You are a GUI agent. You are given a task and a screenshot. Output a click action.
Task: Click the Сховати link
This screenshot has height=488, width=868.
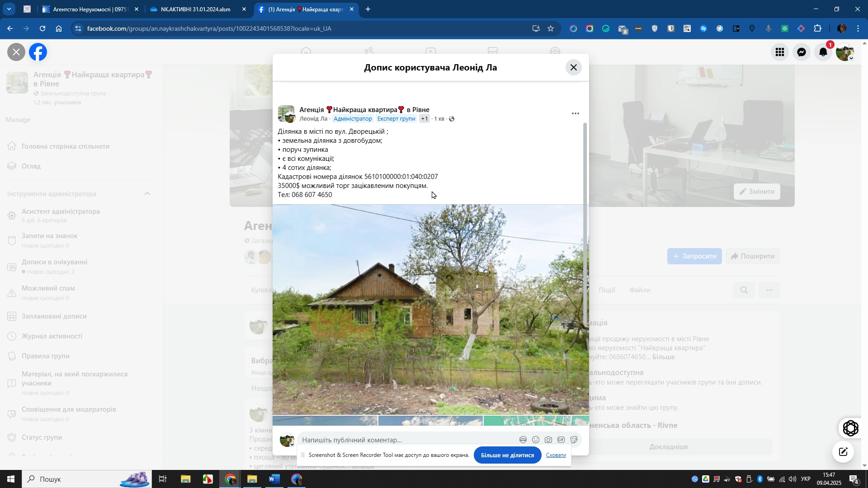point(556,455)
